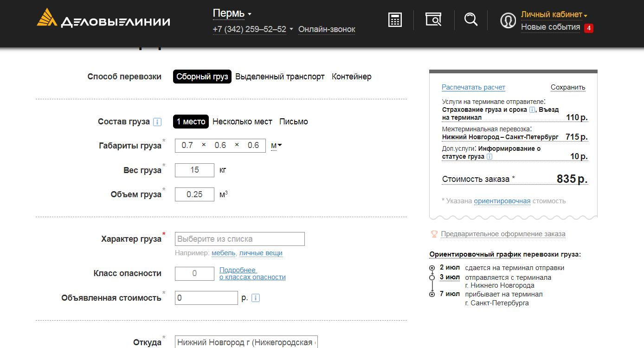
Task: Open Новые события notifications
Action: 550,27
